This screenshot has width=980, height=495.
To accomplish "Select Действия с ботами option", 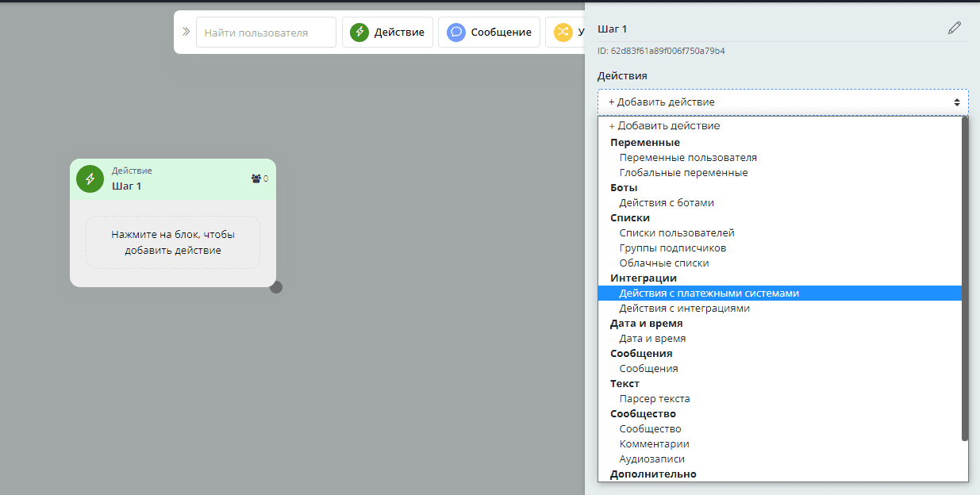I will click(x=667, y=203).
